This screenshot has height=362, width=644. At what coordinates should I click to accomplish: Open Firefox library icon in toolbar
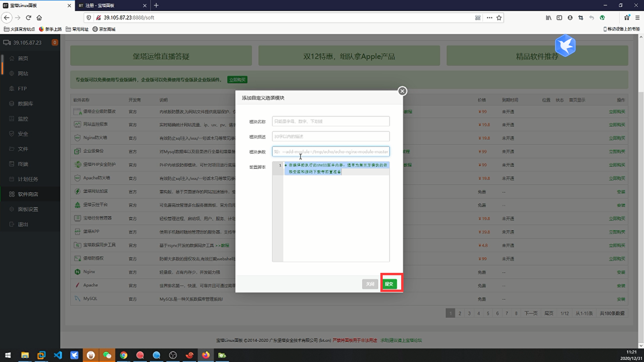tap(548, 18)
